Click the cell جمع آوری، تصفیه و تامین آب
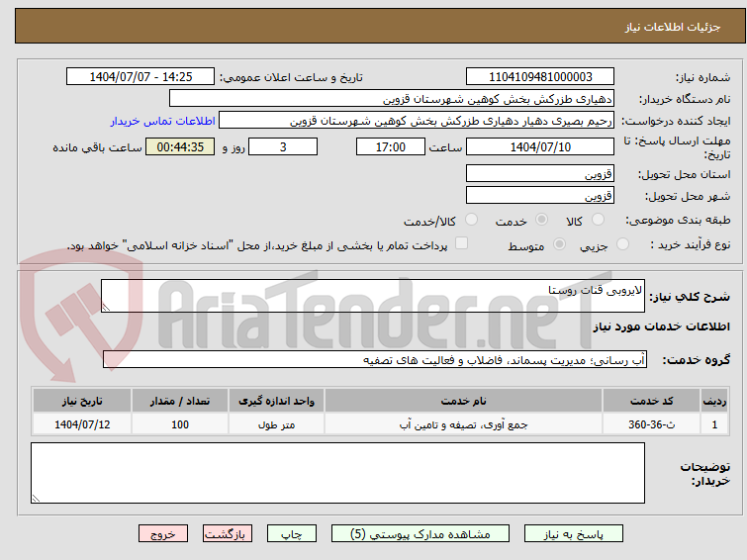Image resolution: width=747 pixels, height=560 pixels. click(x=464, y=424)
